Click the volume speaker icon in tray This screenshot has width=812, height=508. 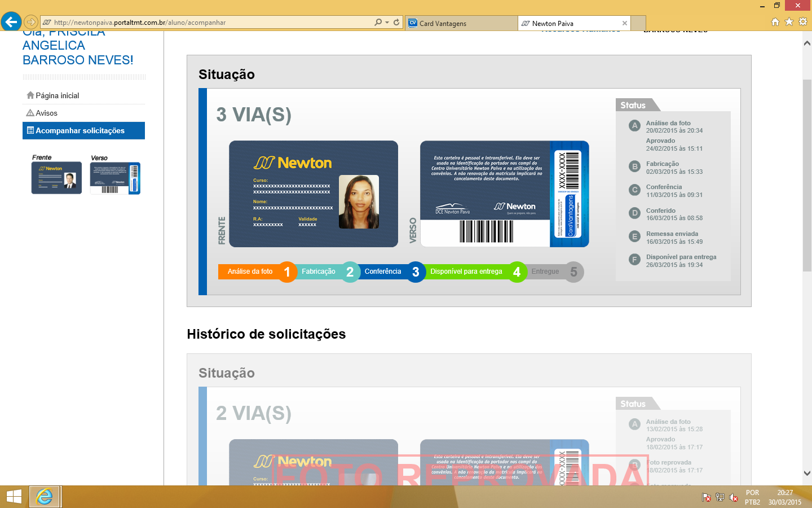click(733, 497)
